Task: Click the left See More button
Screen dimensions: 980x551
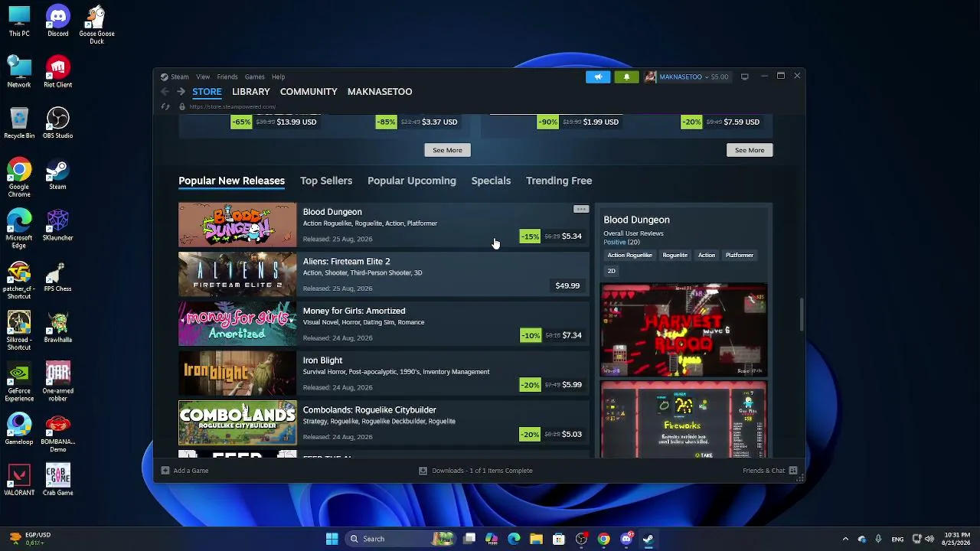Action: [x=448, y=150]
